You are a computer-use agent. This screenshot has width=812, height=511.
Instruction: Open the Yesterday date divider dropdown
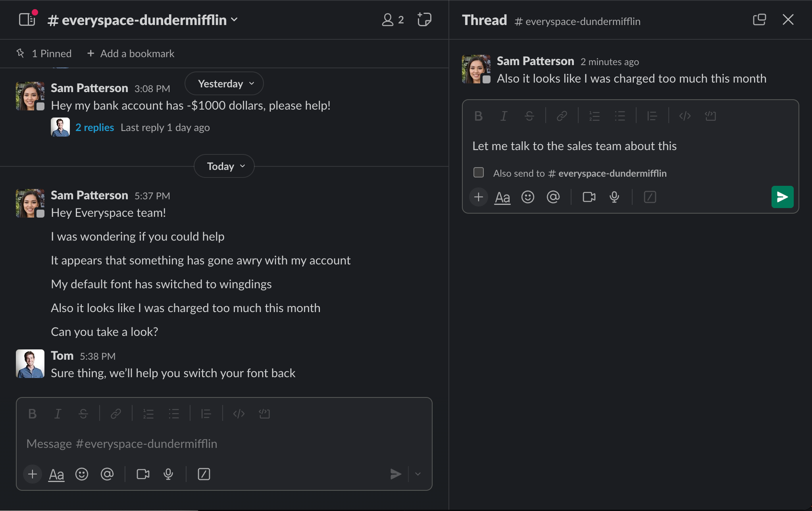tap(223, 83)
